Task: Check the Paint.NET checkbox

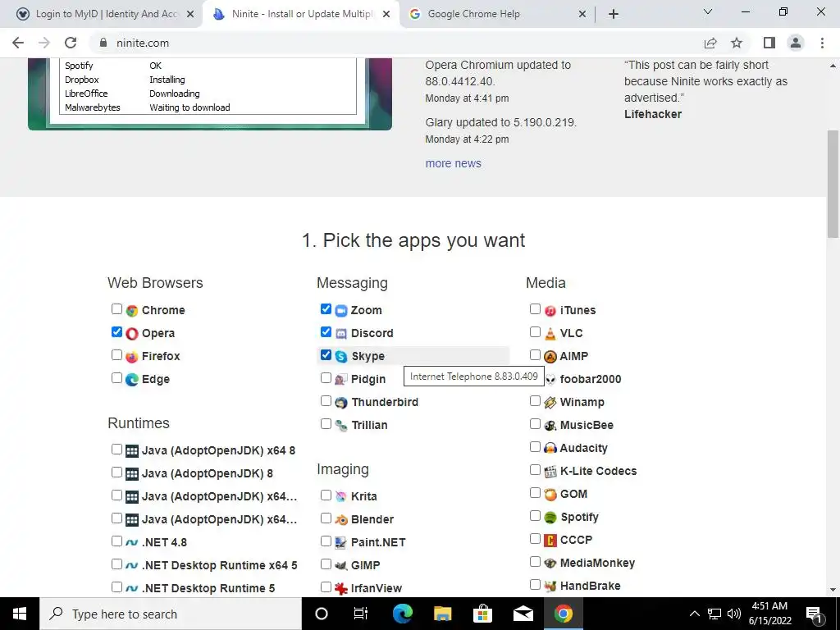Action: pos(326,541)
